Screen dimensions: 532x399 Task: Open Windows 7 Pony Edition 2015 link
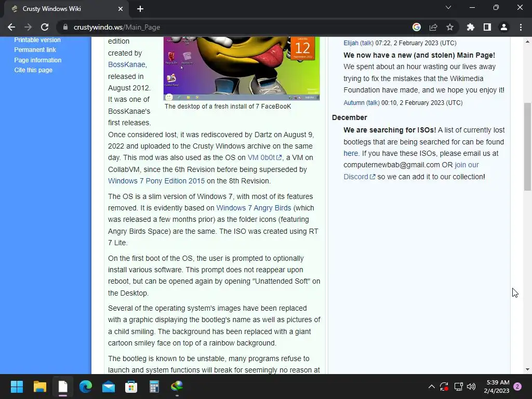pos(156,181)
